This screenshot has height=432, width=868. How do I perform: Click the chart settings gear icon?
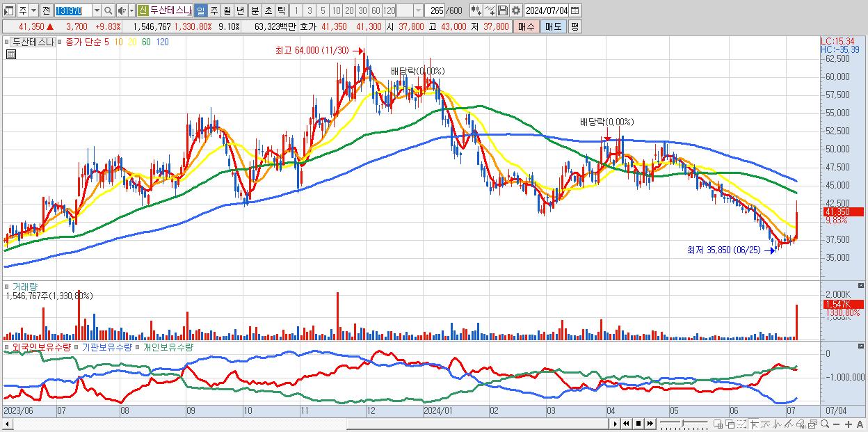coord(516,10)
